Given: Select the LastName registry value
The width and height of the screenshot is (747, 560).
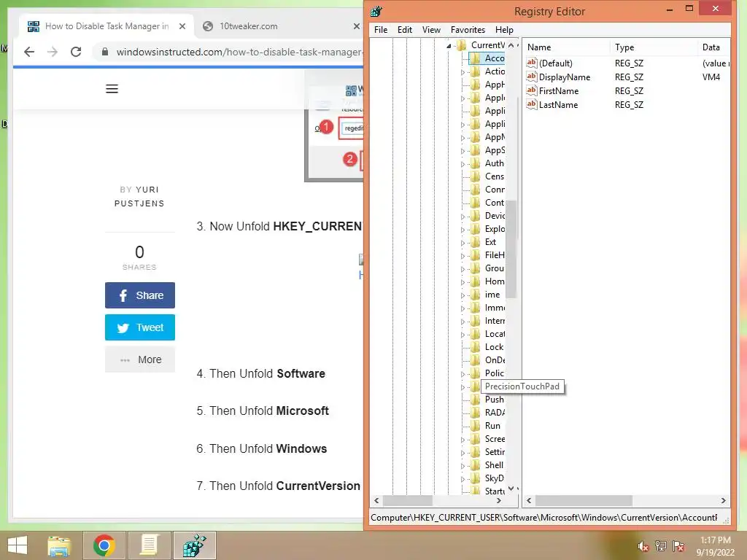Looking at the screenshot, I should coord(558,105).
